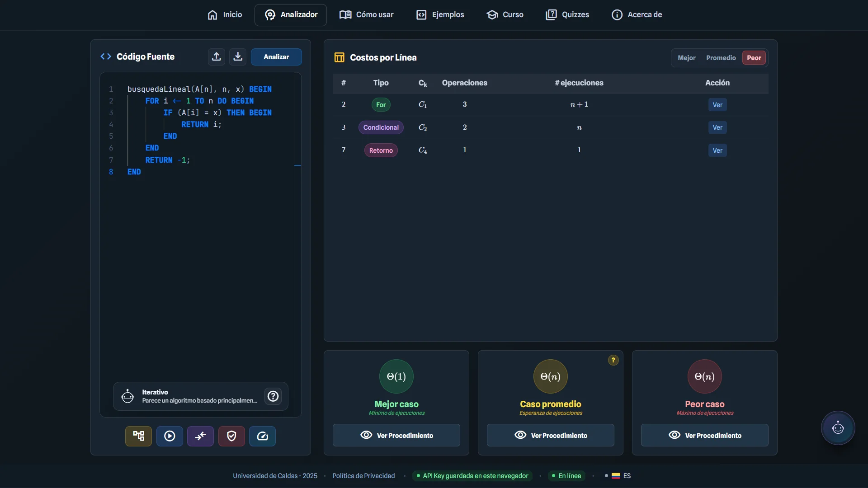Click the yellow question mark on Caso promedio
This screenshot has height=488, width=868.
(x=613, y=360)
